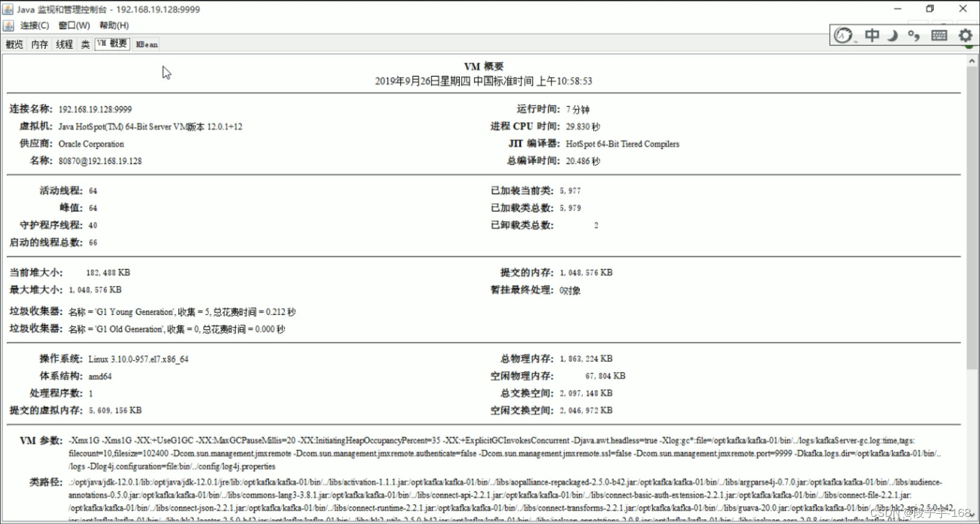Click the 活动线程 label
Image resolution: width=980 pixels, height=524 pixels.
pos(61,191)
